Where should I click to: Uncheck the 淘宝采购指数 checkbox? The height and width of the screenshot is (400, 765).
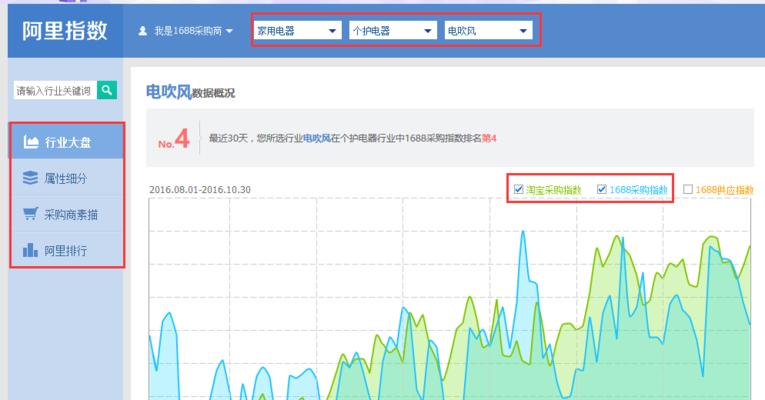coord(519,189)
